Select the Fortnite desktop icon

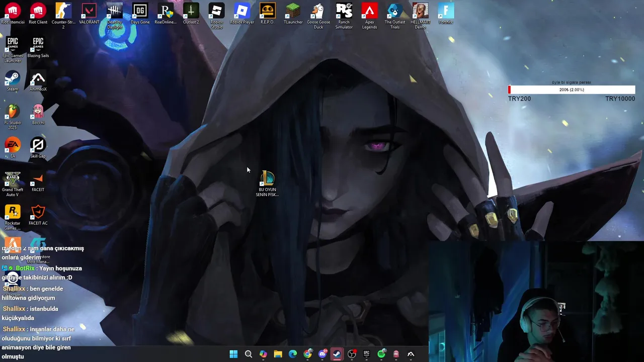446,14
